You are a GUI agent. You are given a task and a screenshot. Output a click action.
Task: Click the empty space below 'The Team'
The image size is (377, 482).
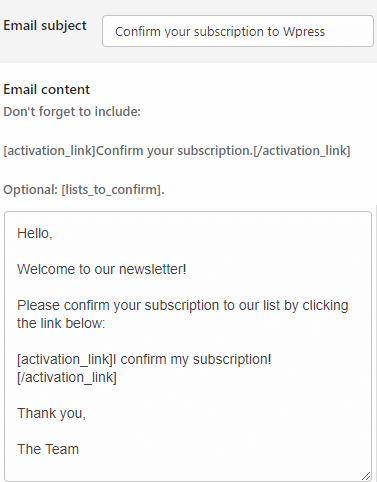187,468
